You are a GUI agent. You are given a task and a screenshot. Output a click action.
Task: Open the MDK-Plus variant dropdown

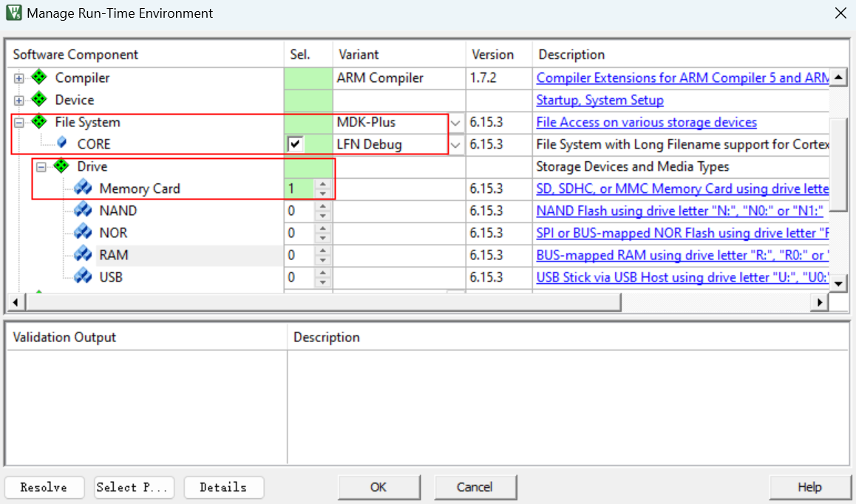pyautogui.click(x=456, y=123)
